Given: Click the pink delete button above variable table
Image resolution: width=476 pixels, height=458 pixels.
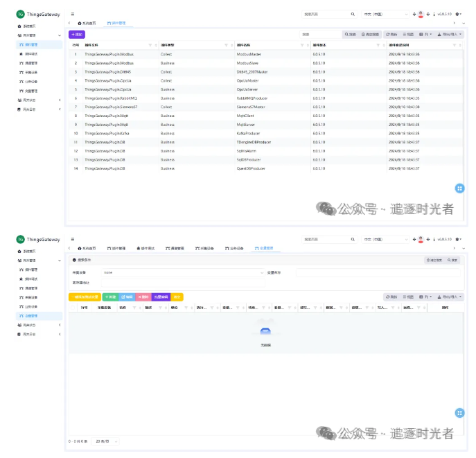Looking at the screenshot, I should click(143, 297).
